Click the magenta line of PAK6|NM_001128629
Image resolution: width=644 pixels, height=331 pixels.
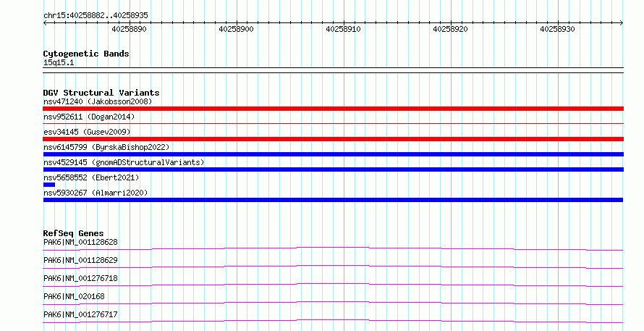(333, 266)
